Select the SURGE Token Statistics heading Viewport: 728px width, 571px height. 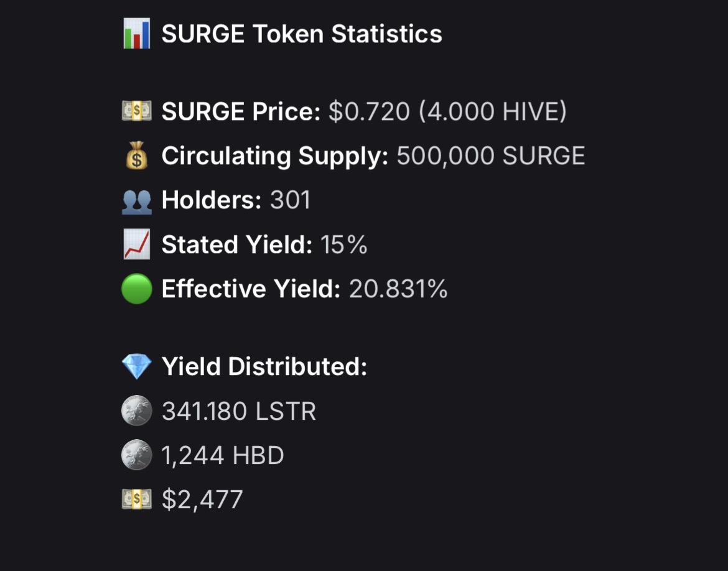302,34
